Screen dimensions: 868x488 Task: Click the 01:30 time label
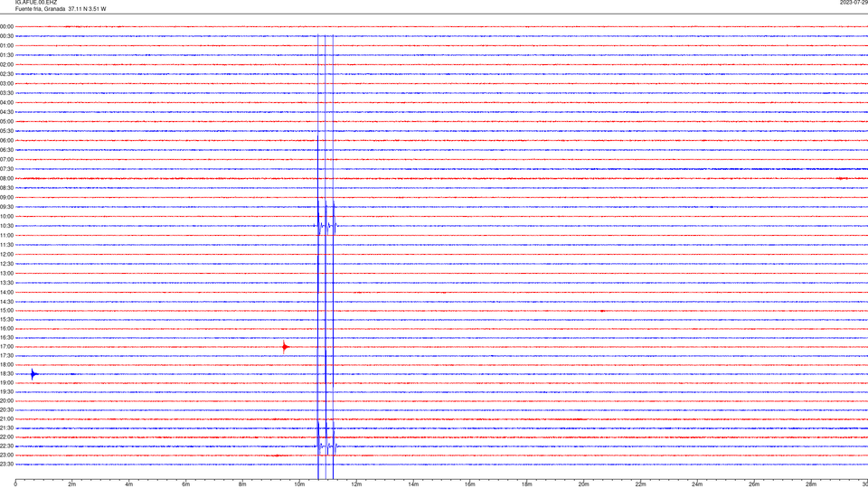click(x=6, y=55)
